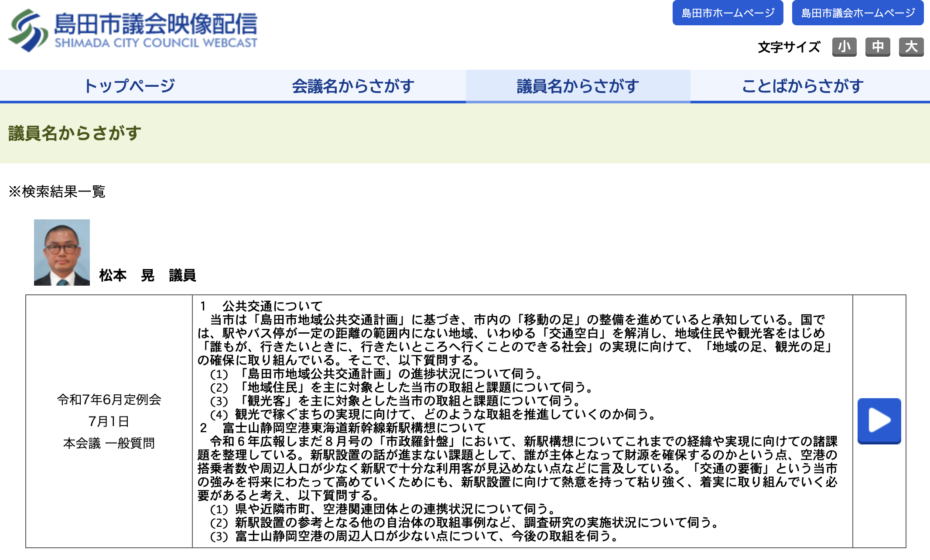Open ことばからさがす tab
The width and height of the screenshot is (930, 560).
pos(803,86)
